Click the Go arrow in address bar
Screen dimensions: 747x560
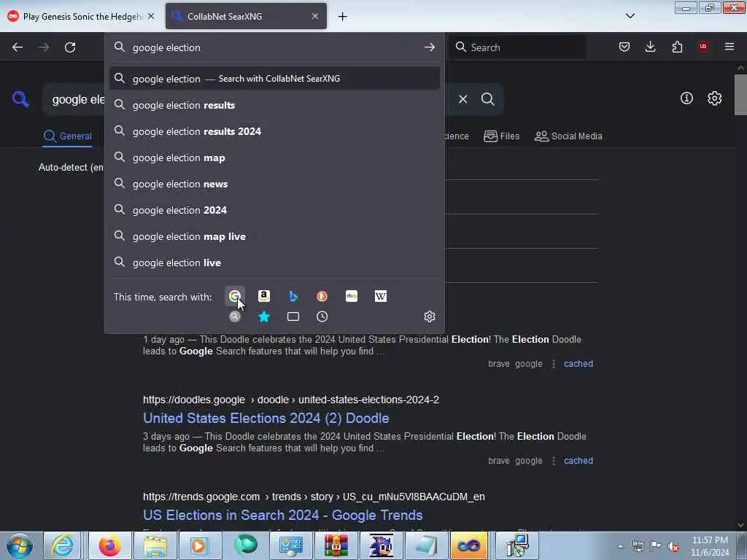coord(430,47)
